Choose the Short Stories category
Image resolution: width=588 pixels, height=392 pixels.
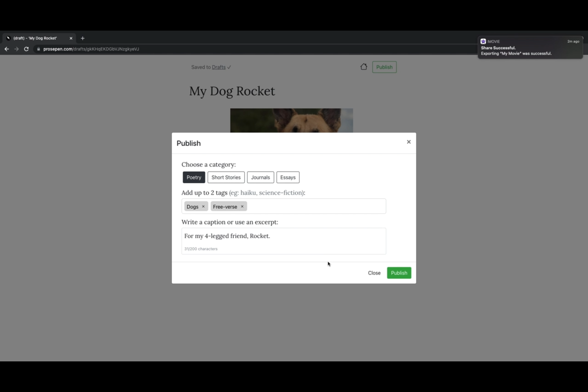coord(226,177)
